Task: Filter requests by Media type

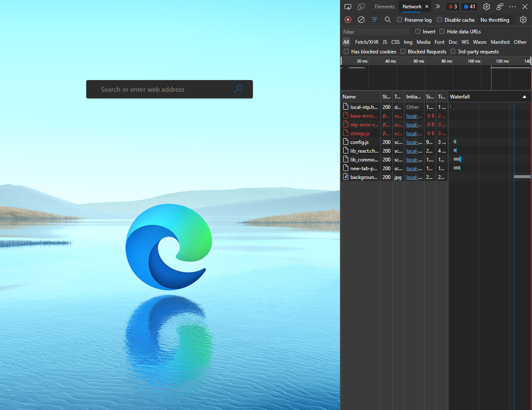Action: click(423, 42)
